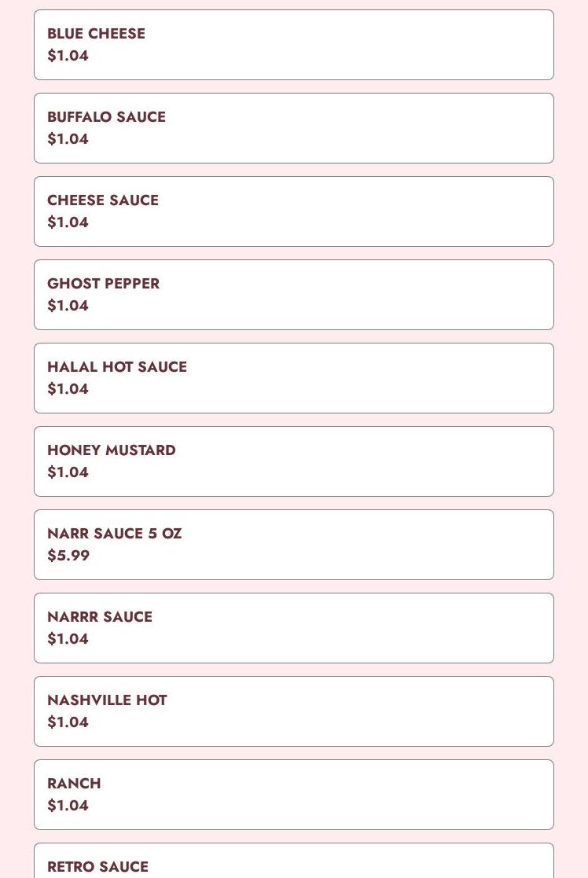
Task: Choose the Buffalo Sauce option
Action: pyautogui.click(x=294, y=128)
